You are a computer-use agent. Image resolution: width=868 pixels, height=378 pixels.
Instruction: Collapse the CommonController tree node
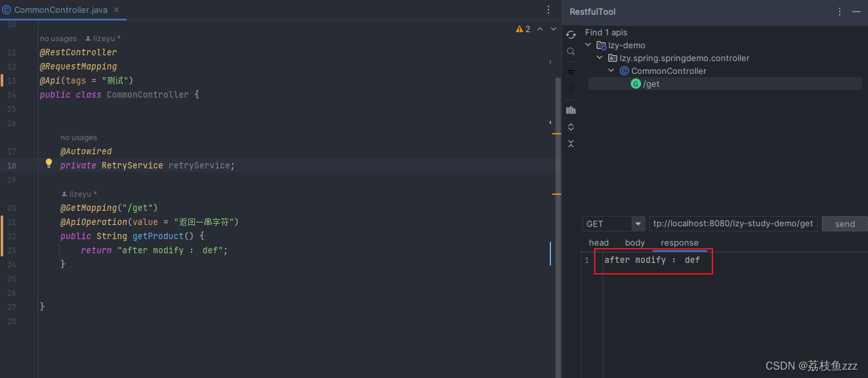pyautogui.click(x=611, y=71)
